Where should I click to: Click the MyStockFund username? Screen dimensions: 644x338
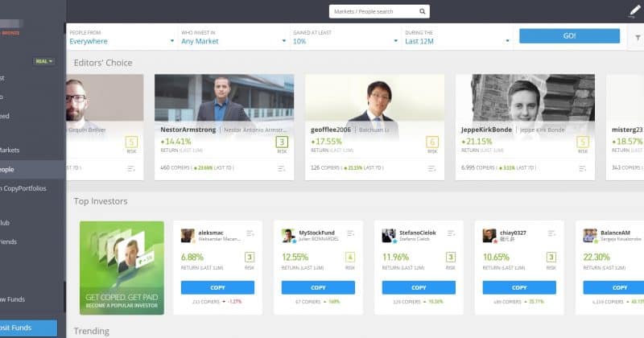click(316, 233)
